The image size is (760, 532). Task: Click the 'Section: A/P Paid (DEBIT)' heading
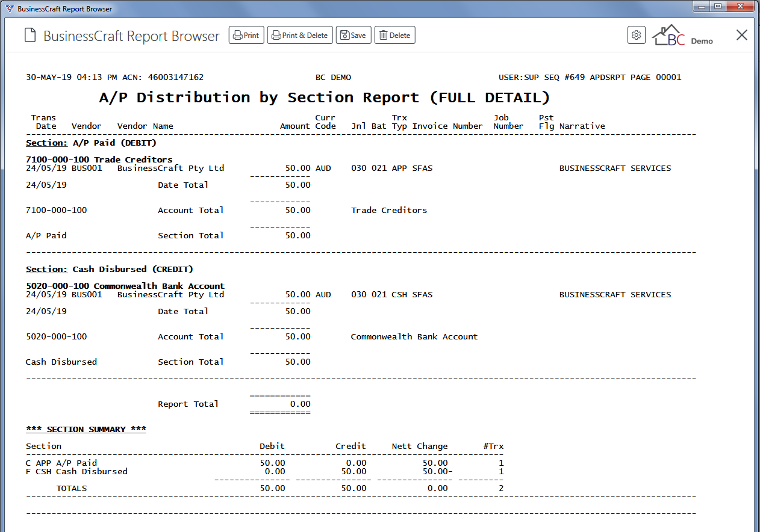click(92, 143)
